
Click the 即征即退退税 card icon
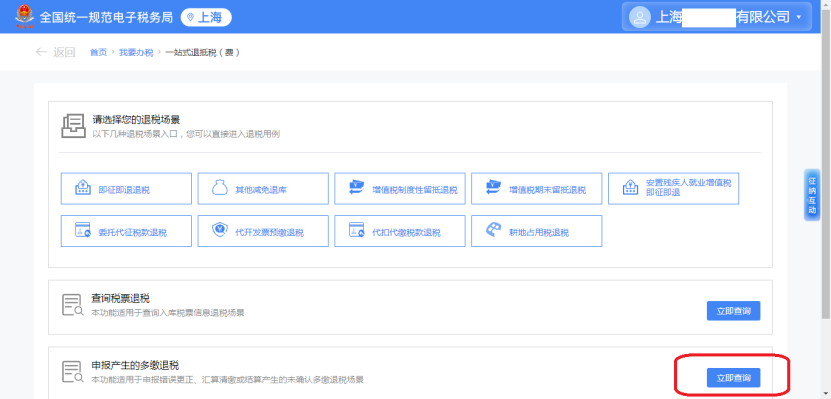coord(82,188)
